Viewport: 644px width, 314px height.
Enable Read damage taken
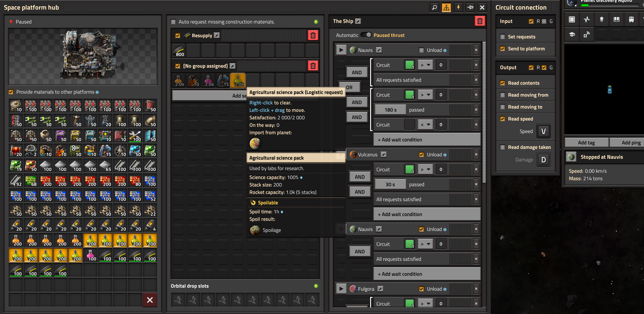[x=503, y=147]
